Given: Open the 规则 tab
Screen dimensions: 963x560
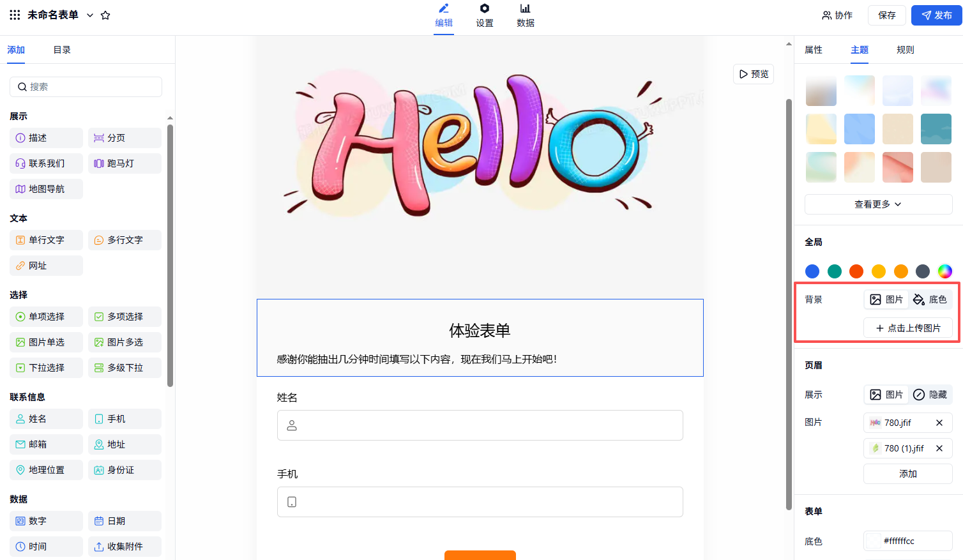Looking at the screenshot, I should pyautogui.click(x=905, y=50).
